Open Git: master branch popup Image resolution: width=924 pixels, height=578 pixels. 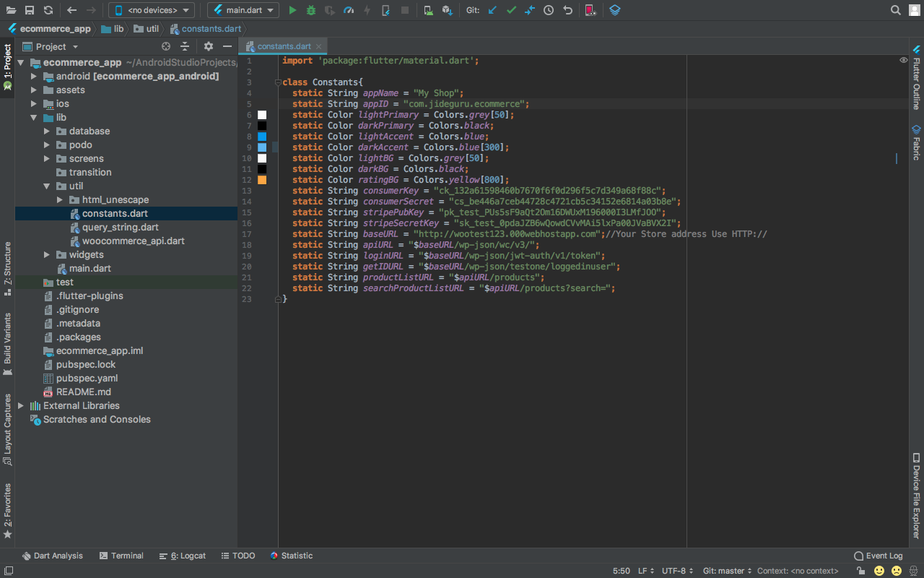(x=728, y=571)
